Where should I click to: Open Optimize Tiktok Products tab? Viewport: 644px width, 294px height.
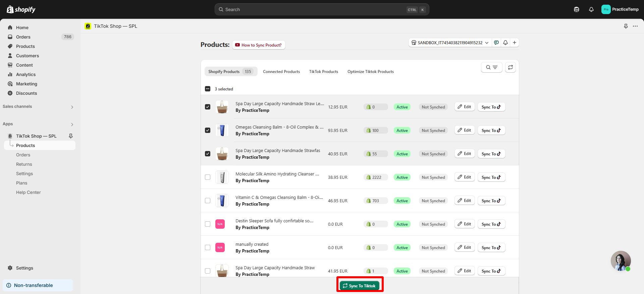click(x=371, y=71)
